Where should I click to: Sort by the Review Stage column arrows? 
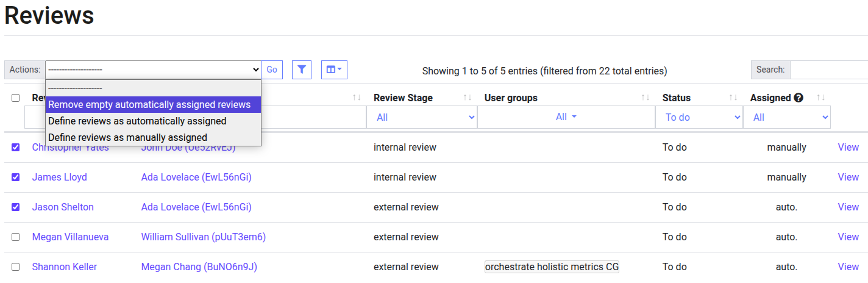click(468, 98)
